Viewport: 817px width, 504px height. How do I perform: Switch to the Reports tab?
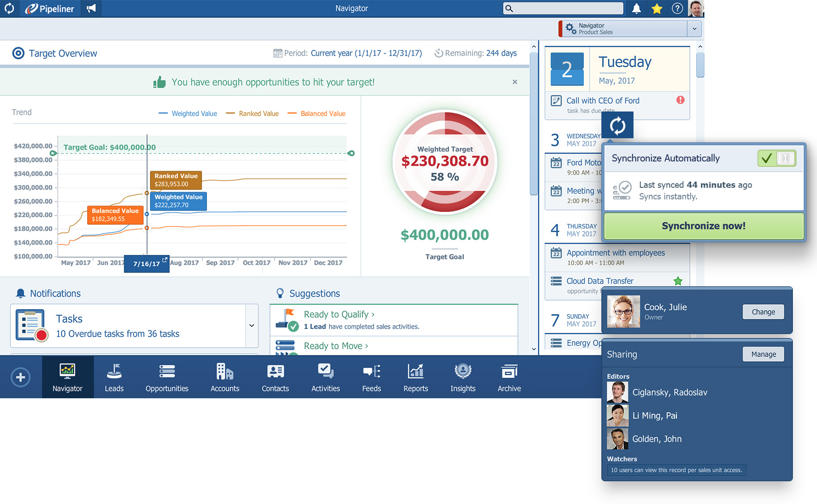(x=416, y=377)
